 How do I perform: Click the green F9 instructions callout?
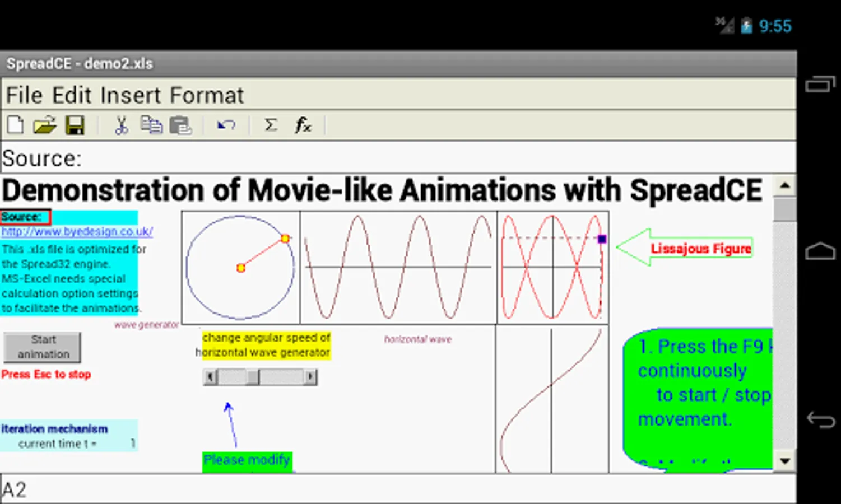pyautogui.click(x=698, y=398)
